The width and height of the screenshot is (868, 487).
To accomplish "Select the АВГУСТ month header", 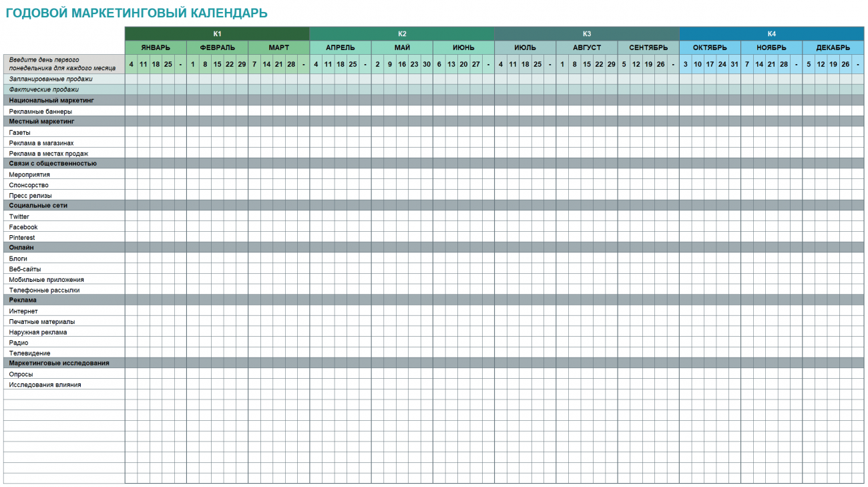I will (587, 47).
